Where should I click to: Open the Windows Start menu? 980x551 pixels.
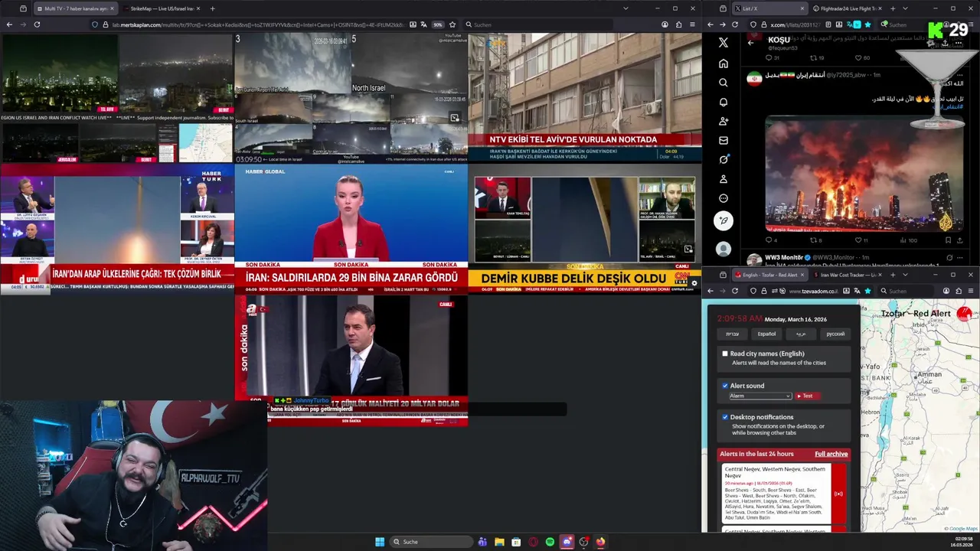[x=380, y=542]
